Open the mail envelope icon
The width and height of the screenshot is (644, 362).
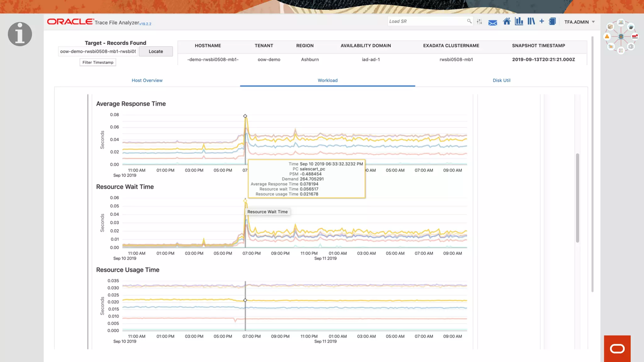(x=492, y=22)
